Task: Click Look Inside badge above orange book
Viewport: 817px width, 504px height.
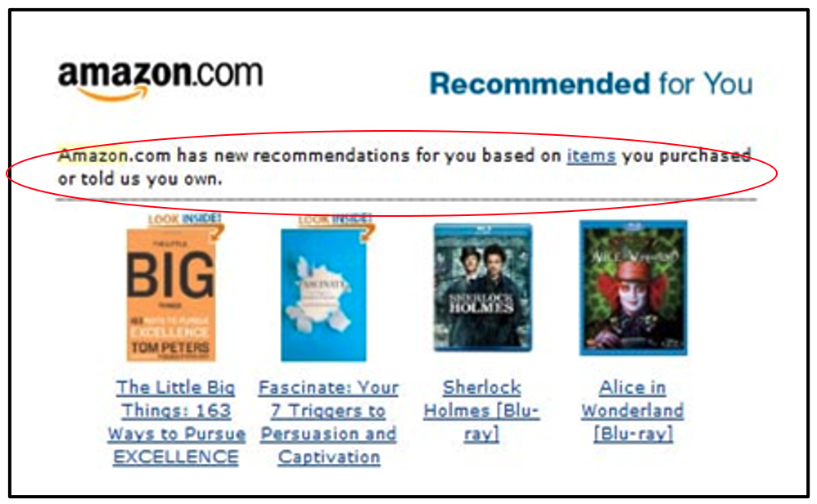Action: click(184, 218)
